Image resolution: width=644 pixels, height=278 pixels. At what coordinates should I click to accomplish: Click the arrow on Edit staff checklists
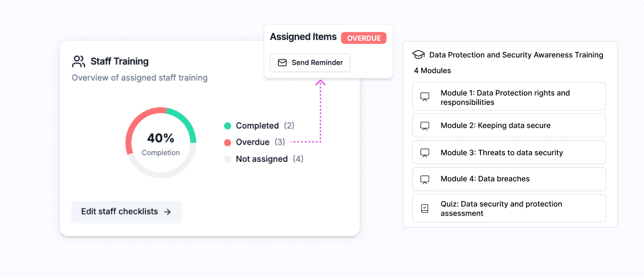point(167,212)
